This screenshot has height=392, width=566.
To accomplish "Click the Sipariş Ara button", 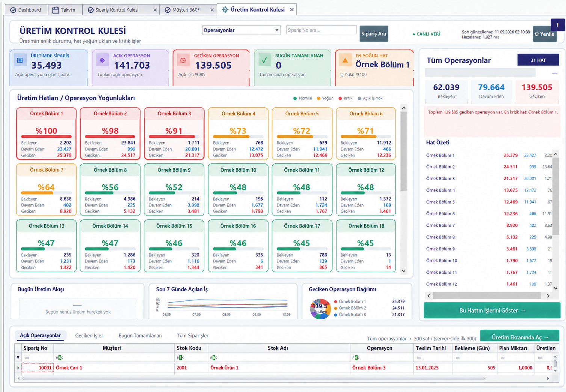I will tap(374, 34).
